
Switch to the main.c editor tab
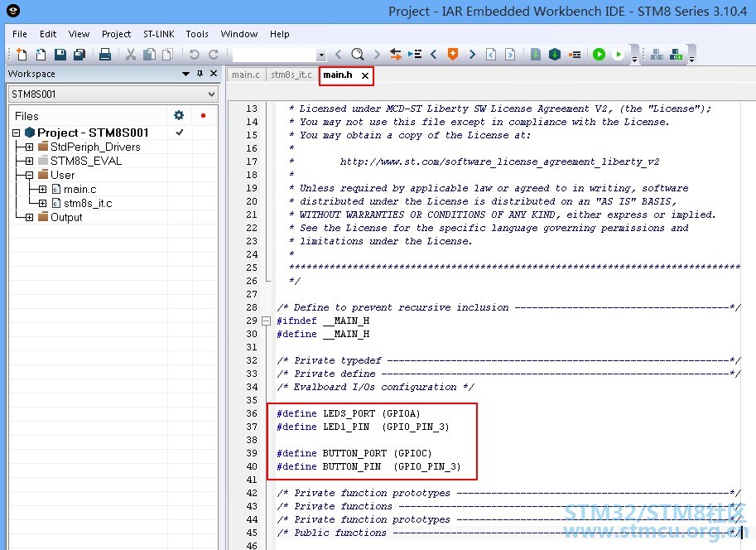245,75
